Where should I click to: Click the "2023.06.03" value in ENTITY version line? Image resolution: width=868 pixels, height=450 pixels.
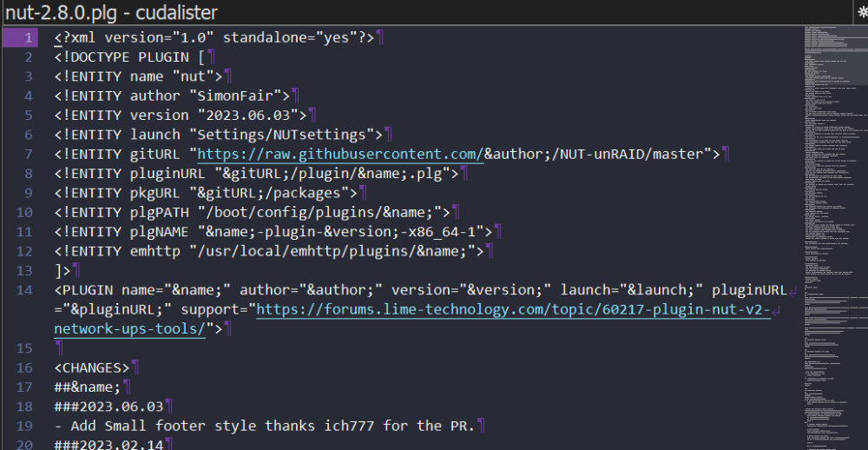pyautogui.click(x=248, y=116)
